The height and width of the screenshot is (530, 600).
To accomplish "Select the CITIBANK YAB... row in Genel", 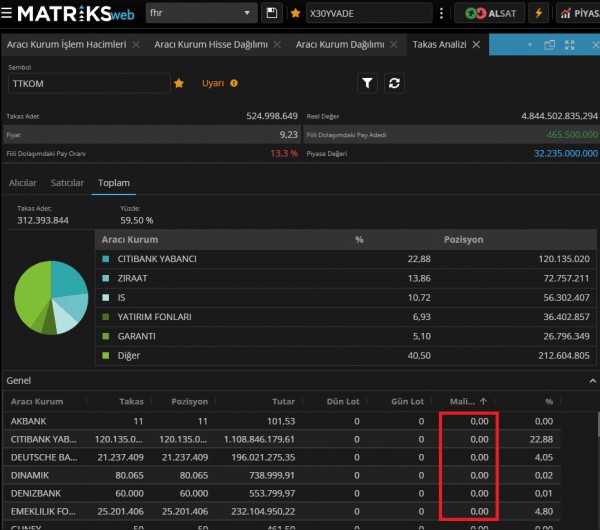I will [x=282, y=439].
